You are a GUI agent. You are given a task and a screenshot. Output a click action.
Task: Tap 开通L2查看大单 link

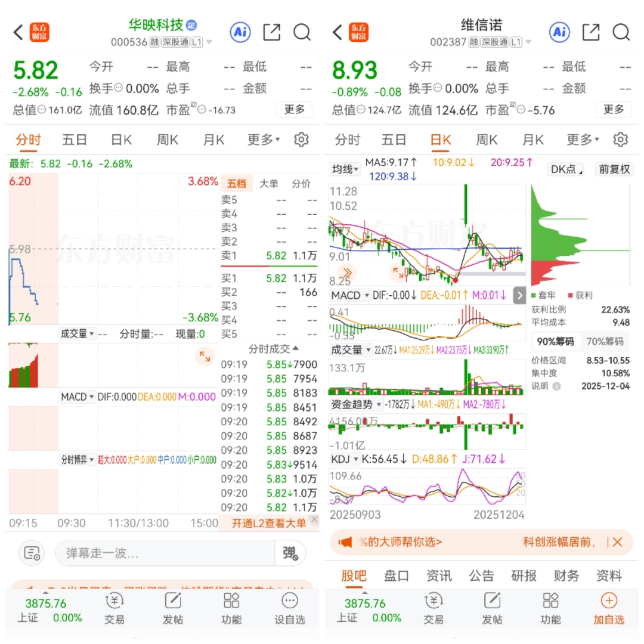pos(268,523)
